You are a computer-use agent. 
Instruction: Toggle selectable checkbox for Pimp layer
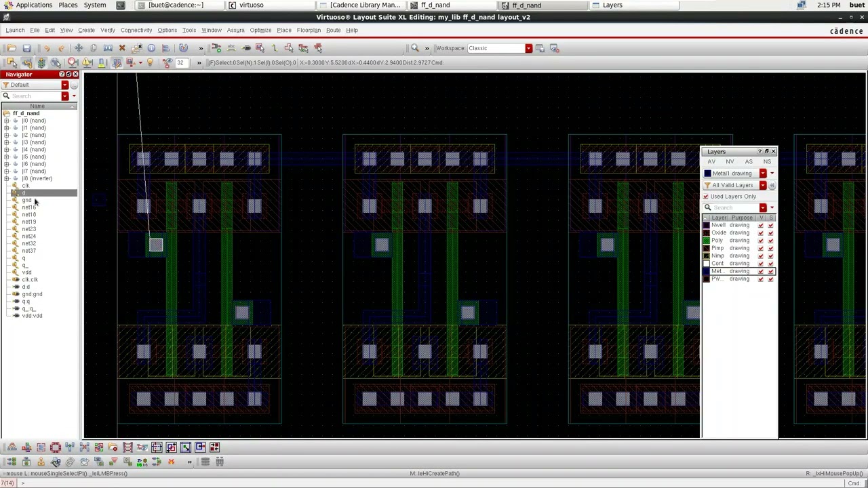pos(770,248)
